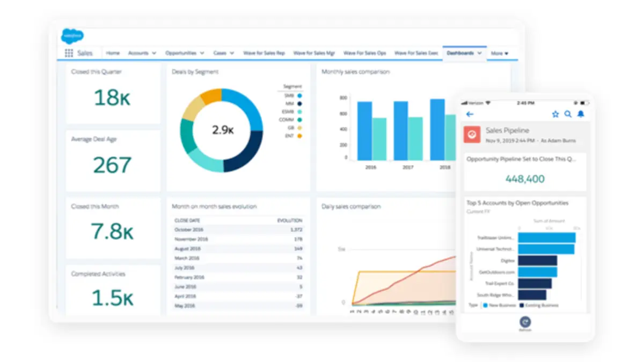Favorite the dashboard using the star icon
Screen dimensions: 644x362
click(555, 114)
